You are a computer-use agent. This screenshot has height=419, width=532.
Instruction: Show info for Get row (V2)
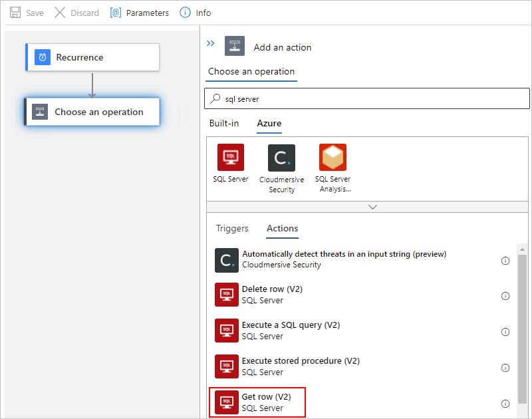click(x=505, y=404)
